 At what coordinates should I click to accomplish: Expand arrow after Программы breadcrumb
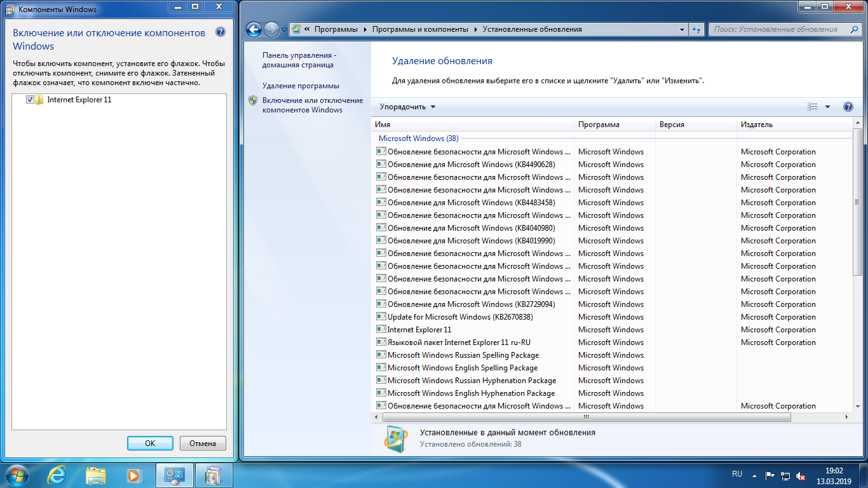click(365, 29)
